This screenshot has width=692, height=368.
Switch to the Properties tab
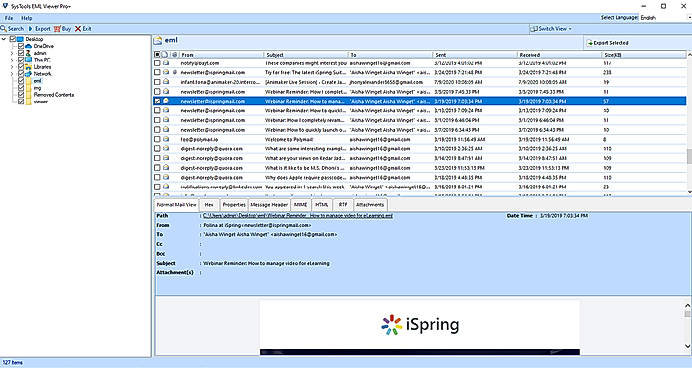[x=233, y=205]
